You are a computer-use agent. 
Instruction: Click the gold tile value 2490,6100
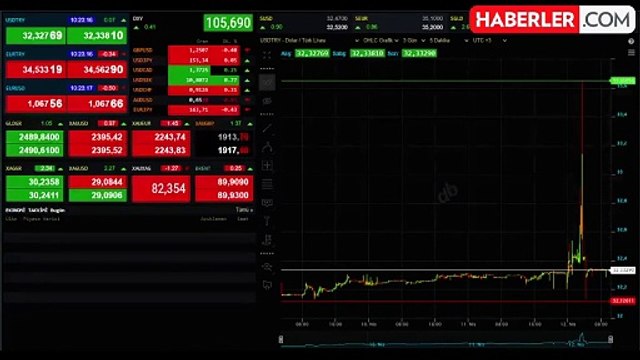point(35,150)
